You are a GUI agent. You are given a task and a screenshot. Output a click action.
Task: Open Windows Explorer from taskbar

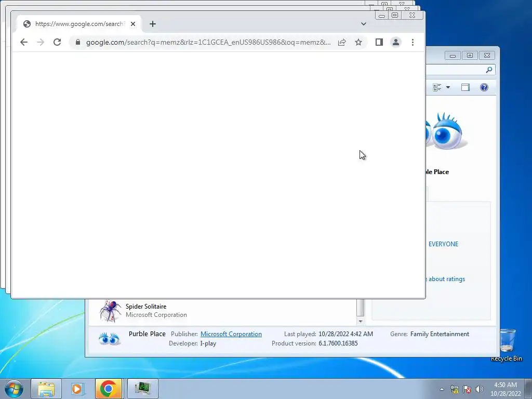pos(46,389)
